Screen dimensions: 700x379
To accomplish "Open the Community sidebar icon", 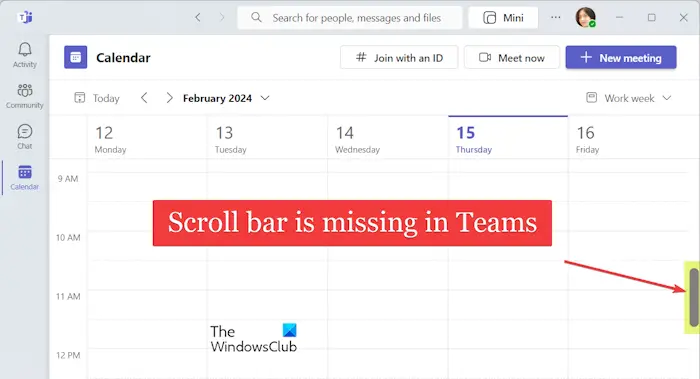I will (x=25, y=91).
